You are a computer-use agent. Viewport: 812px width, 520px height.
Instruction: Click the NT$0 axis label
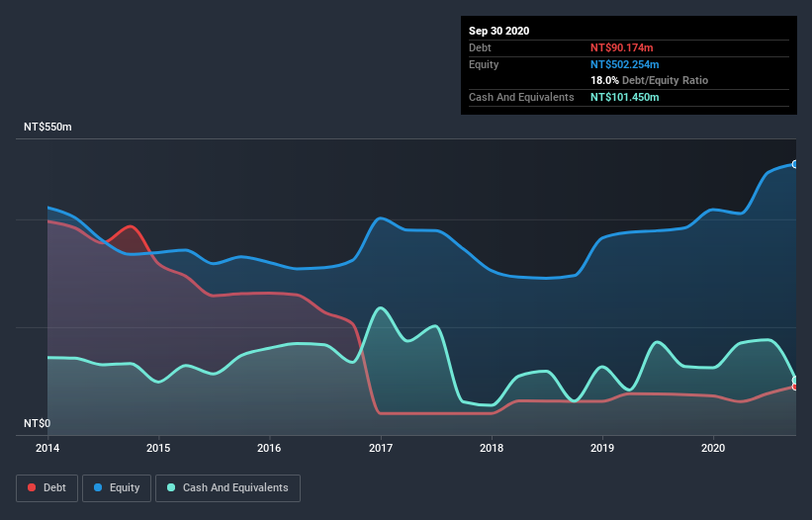(38, 423)
